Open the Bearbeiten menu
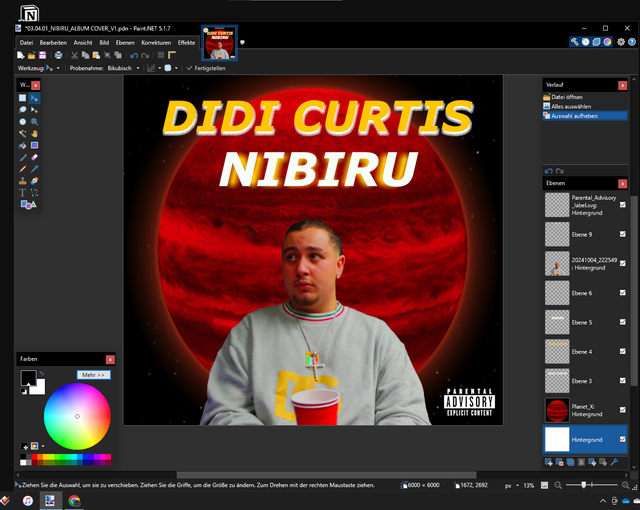The height and width of the screenshot is (510, 640). point(53,42)
